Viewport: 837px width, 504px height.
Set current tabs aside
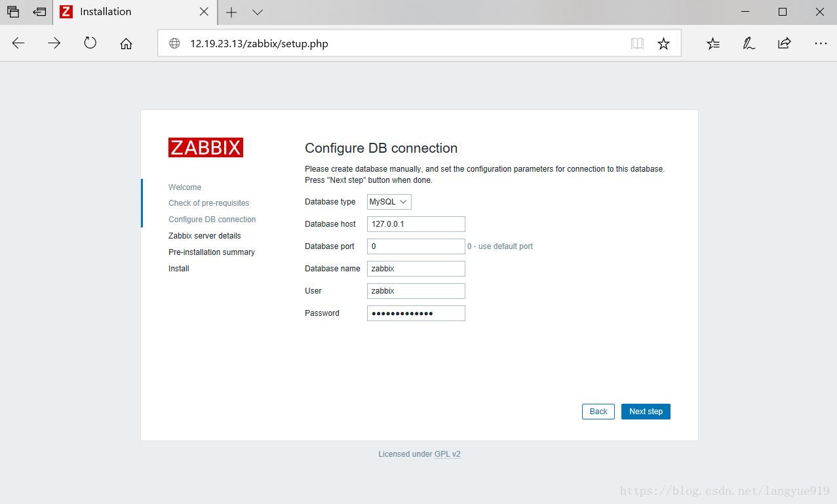pyautogui.click(x=39, y=12)
